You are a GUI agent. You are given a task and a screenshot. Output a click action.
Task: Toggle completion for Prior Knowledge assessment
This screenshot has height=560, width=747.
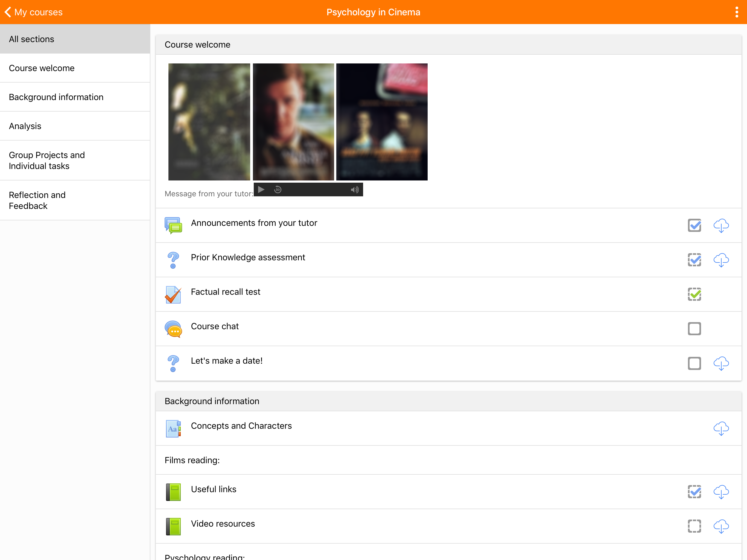pyautogui.click(x=694, y=260)
